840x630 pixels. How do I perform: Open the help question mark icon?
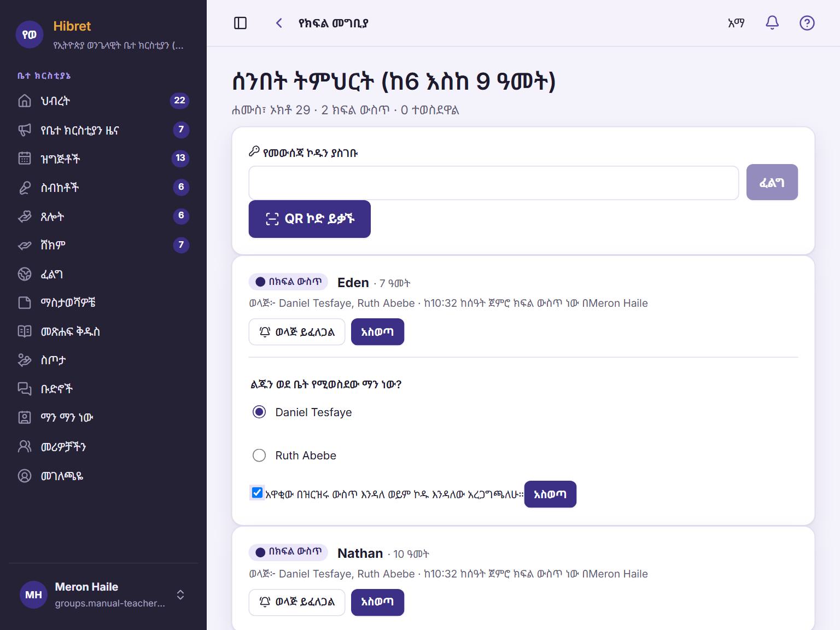[807, 23]
